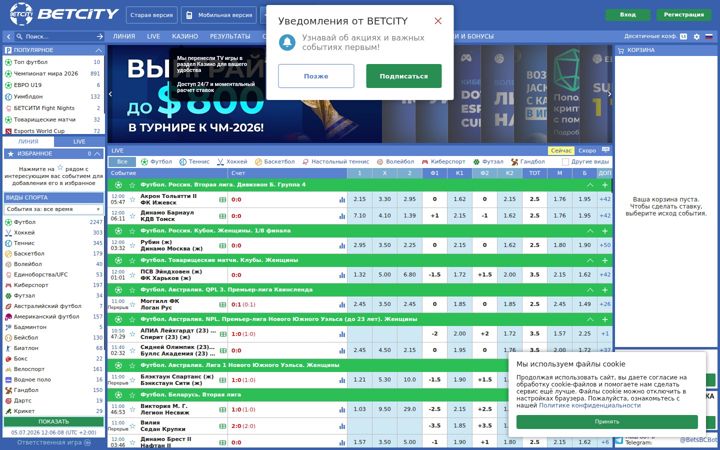Tick the Другие виды checkbox
The image size is (720, 450).
tap(565, 162)
